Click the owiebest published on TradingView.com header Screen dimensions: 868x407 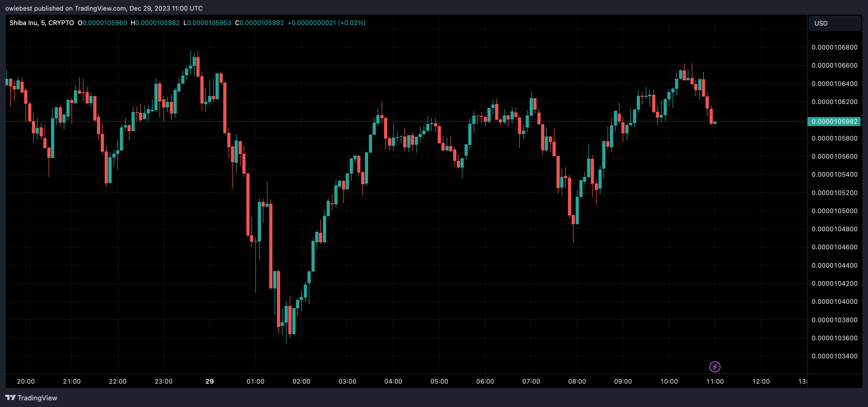(x=104, y=8)
